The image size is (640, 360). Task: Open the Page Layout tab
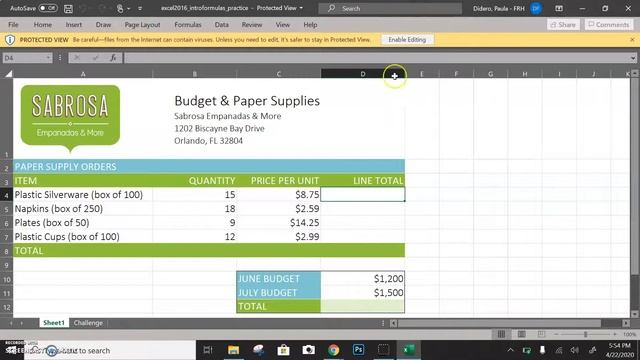click(142, 25)
